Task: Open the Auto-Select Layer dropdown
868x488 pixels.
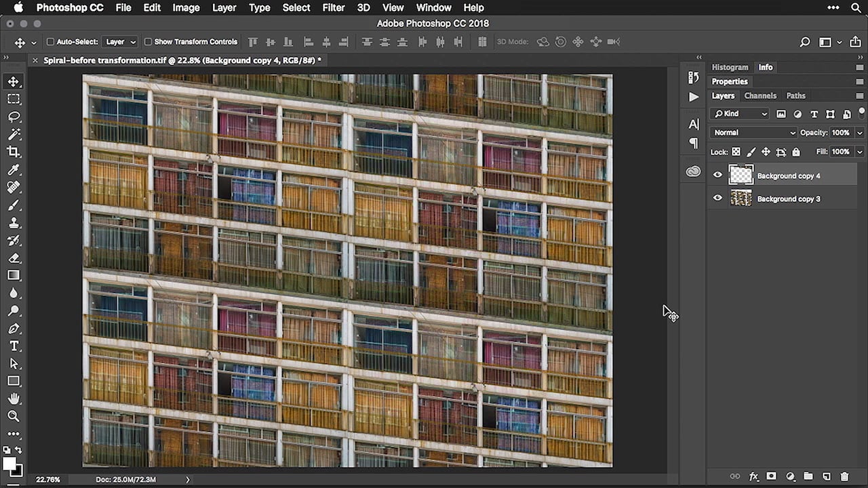Action: pyautogui.click(x=120, y=42)
